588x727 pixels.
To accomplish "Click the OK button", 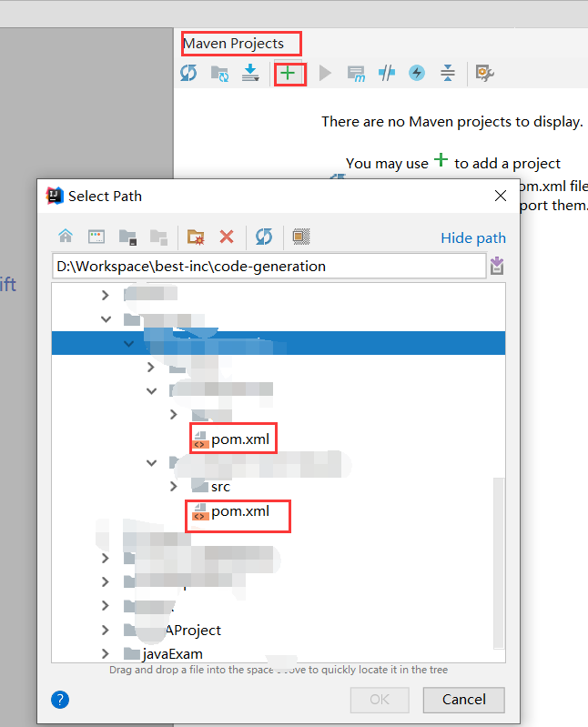I will point(380,700).
